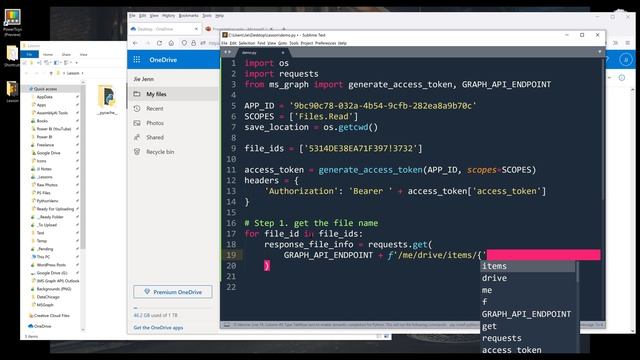Click the shield tracking protection icon in browser

[184, 43]
